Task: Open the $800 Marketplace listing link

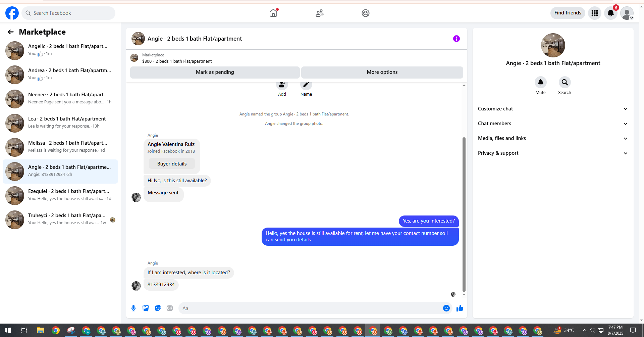Action: tap(177, 61)
